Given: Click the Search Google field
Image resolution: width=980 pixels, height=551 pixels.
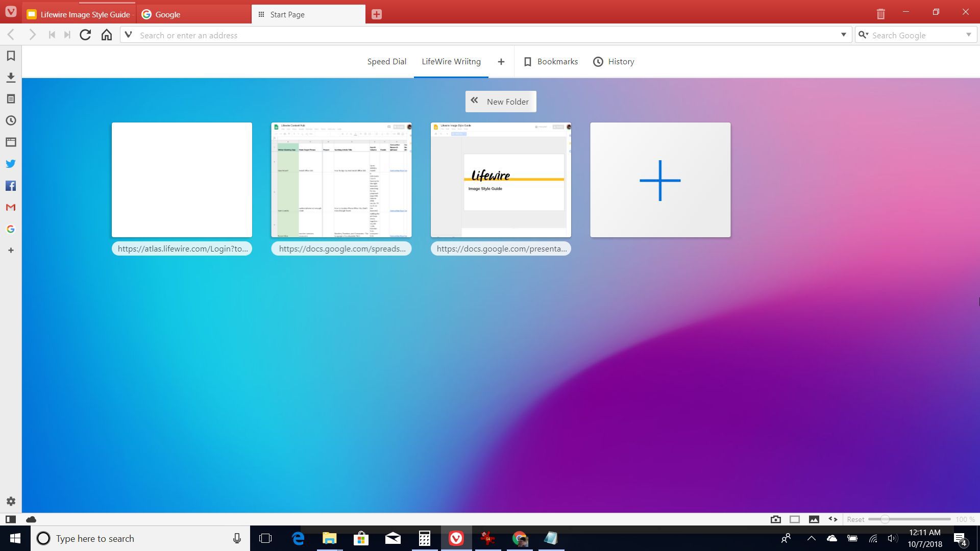Looking at the screenshot, I should pyautogui.click(x=916, y=35).
